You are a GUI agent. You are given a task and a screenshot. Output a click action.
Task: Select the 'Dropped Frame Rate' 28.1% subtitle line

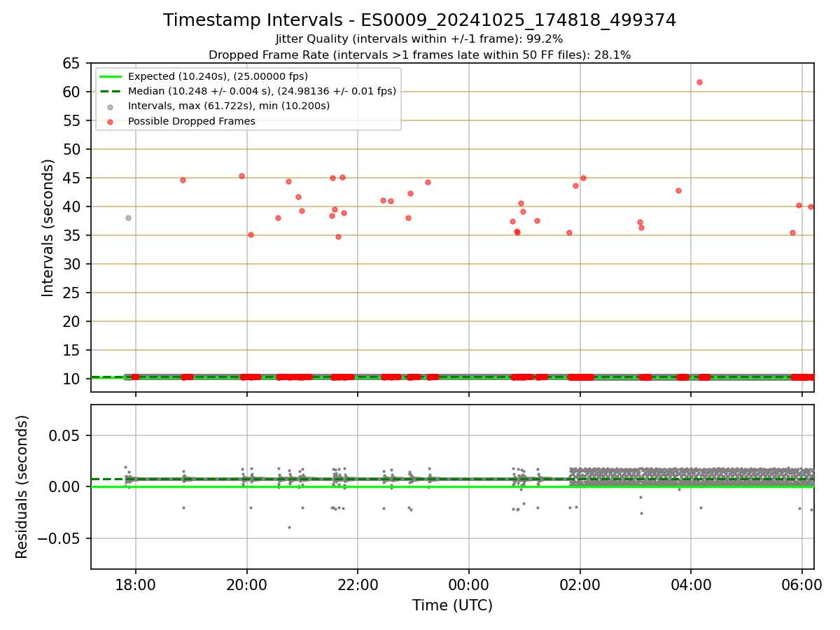(x=420, y=55)
